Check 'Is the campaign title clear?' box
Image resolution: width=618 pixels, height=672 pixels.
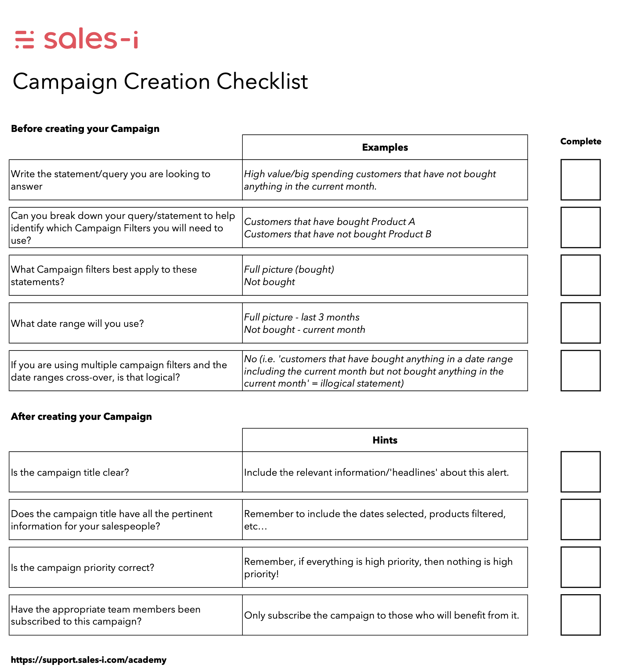580,472
